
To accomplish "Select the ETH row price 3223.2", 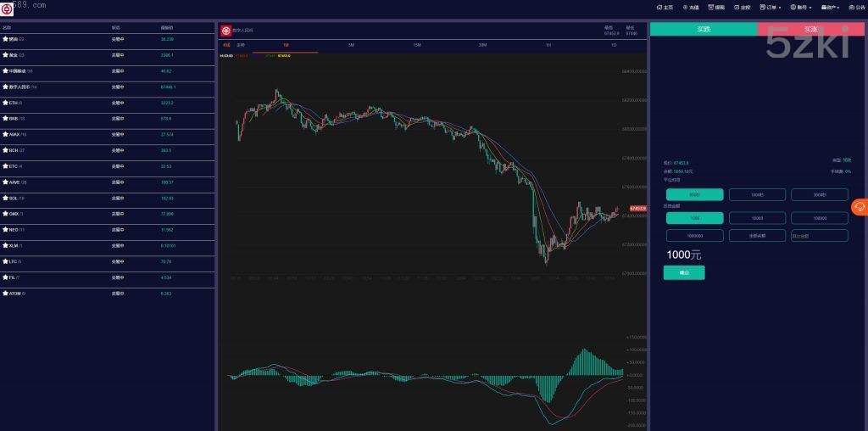I will click(x=167, y=103).
